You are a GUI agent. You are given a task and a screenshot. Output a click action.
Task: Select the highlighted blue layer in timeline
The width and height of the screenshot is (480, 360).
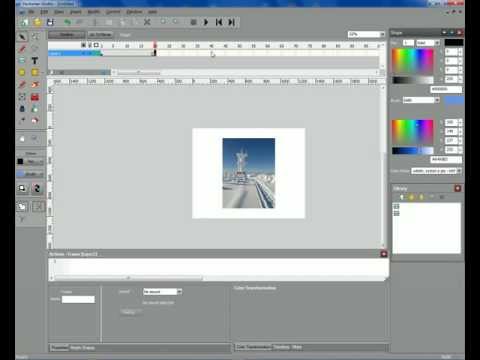[x=75, y=53]
